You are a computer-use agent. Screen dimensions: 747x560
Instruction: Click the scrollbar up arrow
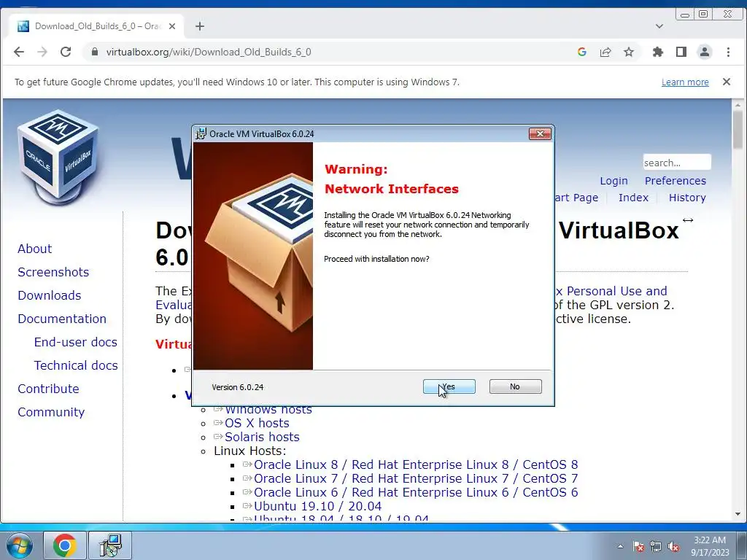coord(738,104)
